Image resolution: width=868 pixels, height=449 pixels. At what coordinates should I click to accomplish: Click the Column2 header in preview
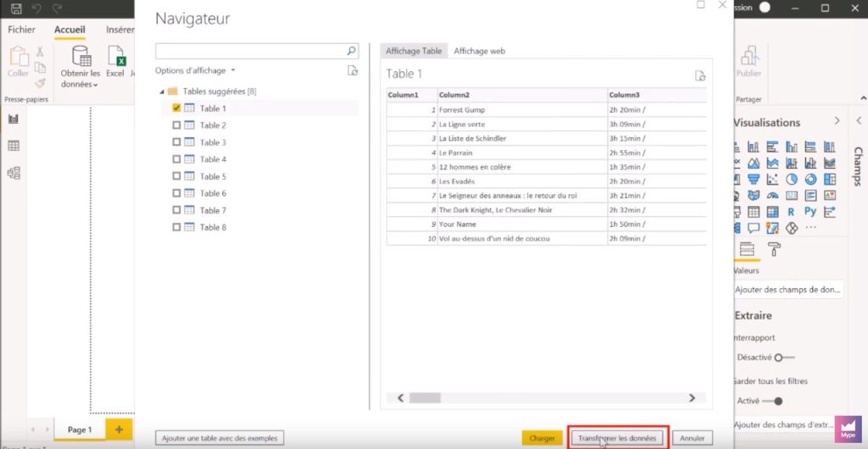coord(522,95)
